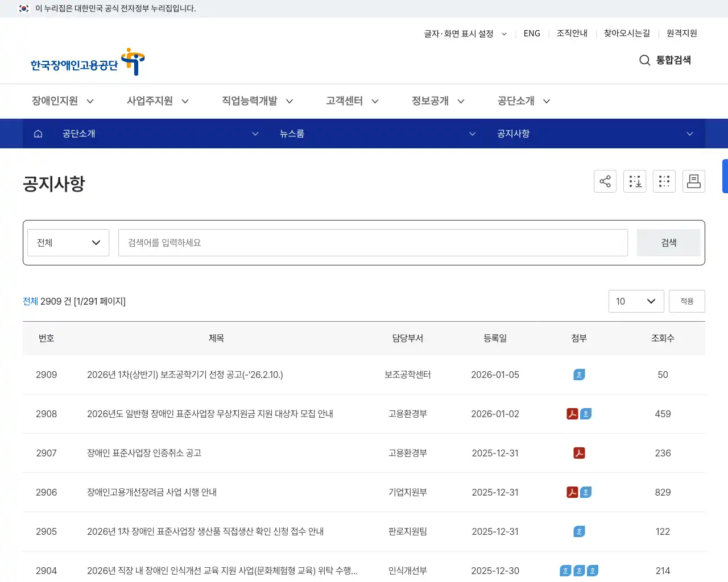Click the 적용 button
Viewport: 728px width, 582px height.
tap(686, 301)
